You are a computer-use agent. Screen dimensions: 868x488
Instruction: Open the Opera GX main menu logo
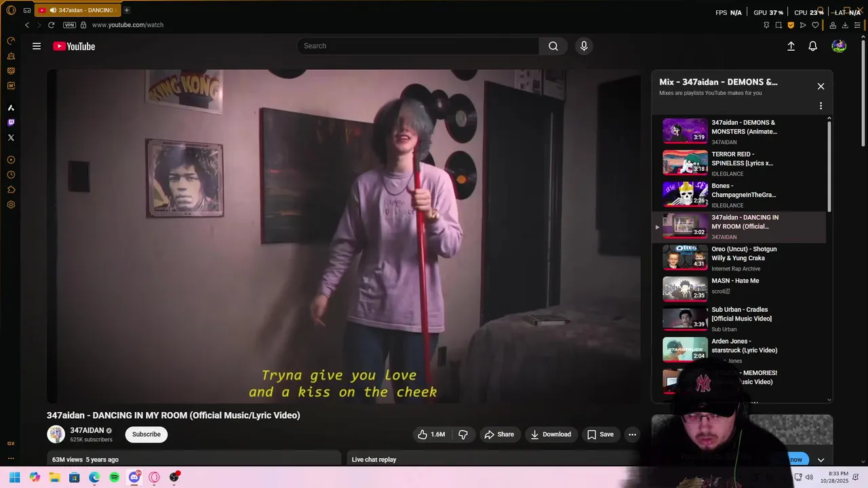tap(11, 10)
